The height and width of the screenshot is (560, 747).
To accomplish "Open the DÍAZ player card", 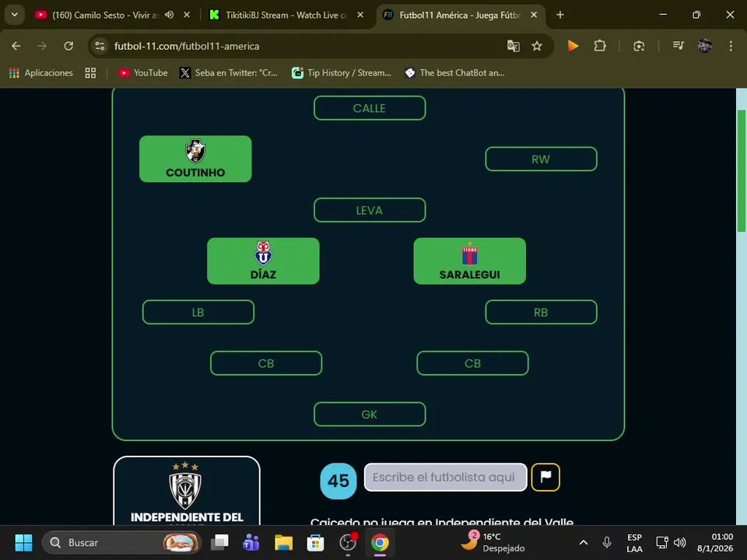I will (263, 261).
